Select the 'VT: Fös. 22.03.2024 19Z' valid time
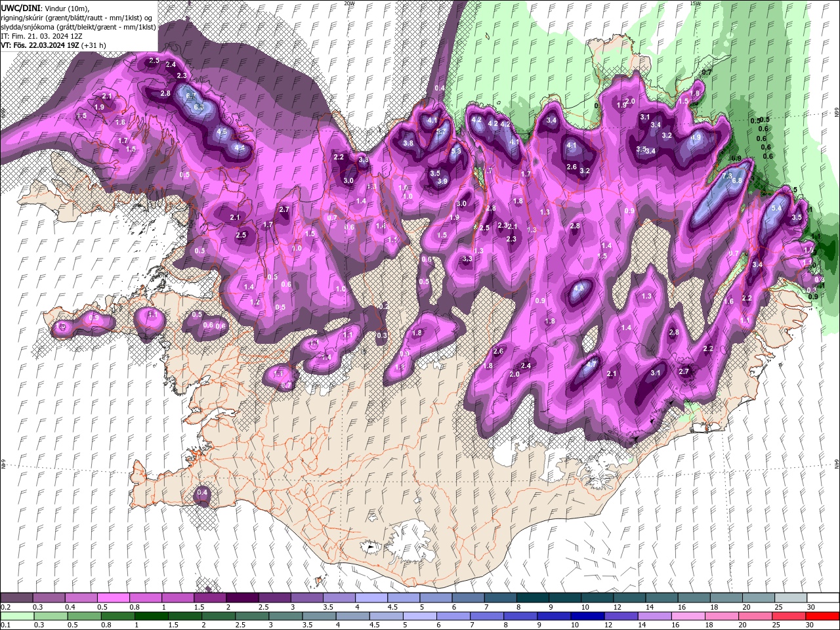This screenshot has width=840, height=630. pyautogui.click(x=40, y=45)
